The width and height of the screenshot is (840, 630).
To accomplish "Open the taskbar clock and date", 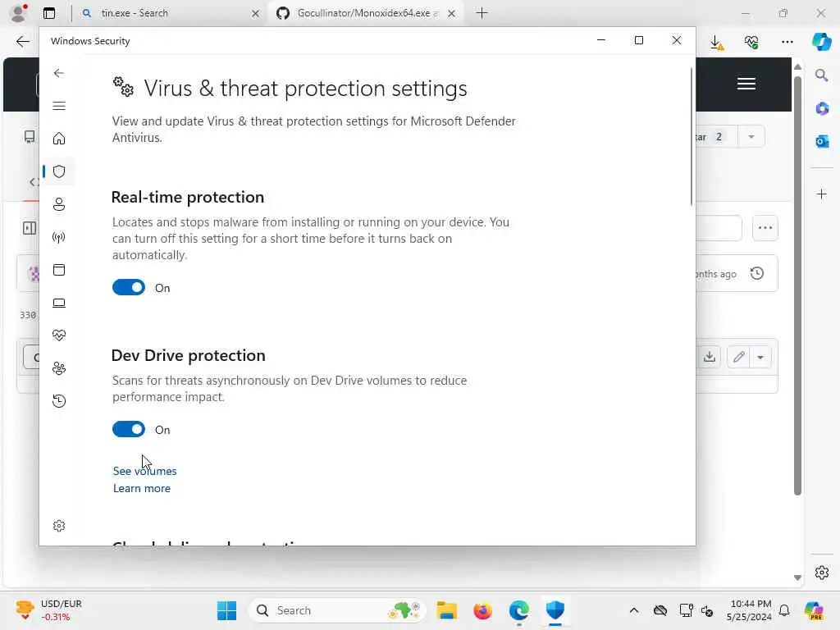I will (x=749, y=610).
